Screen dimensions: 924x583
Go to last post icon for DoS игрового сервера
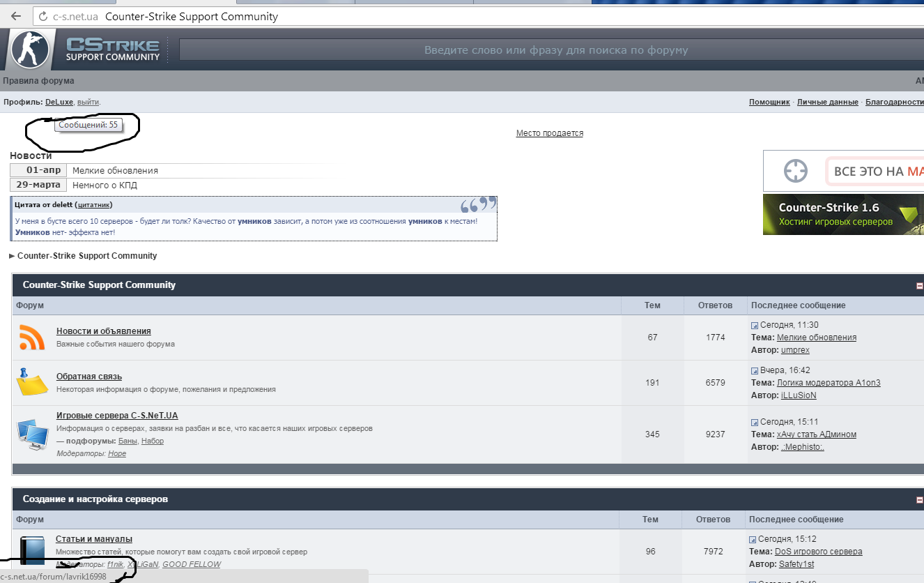(x=753, y=540)
